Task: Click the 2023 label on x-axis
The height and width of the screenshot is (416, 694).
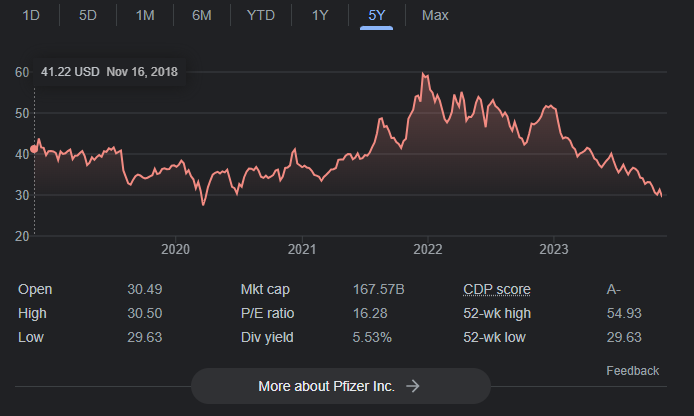Action: click(554, 248)
